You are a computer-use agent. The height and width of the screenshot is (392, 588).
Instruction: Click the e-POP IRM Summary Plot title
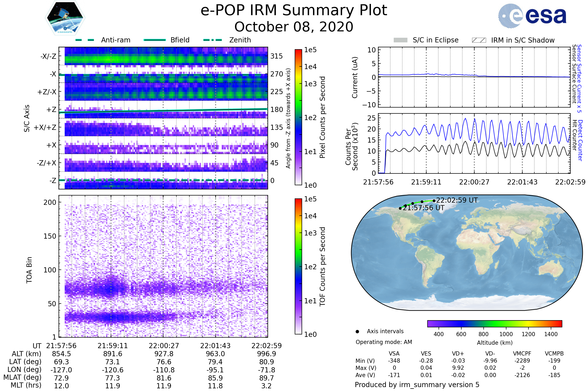(x=294, y=11)
